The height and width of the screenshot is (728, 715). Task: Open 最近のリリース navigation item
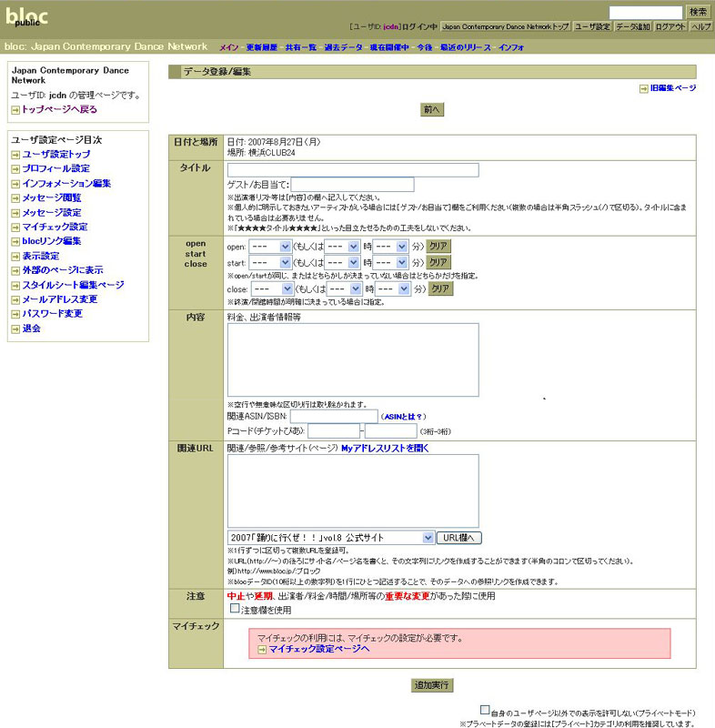pyautogui.click(x=466, y=47)
